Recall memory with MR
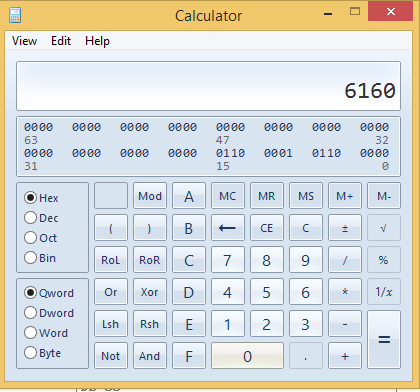Viewport: 420px width, 392px height. click(267, 196)
